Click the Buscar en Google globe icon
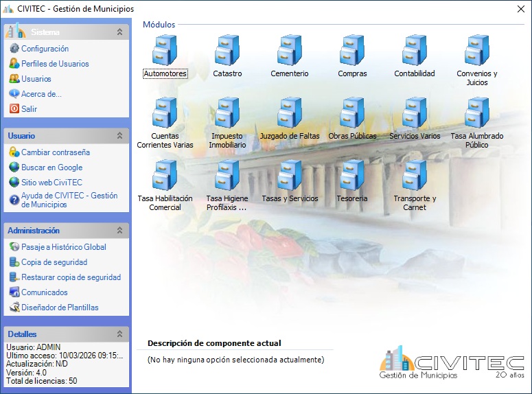 [14, 167]
